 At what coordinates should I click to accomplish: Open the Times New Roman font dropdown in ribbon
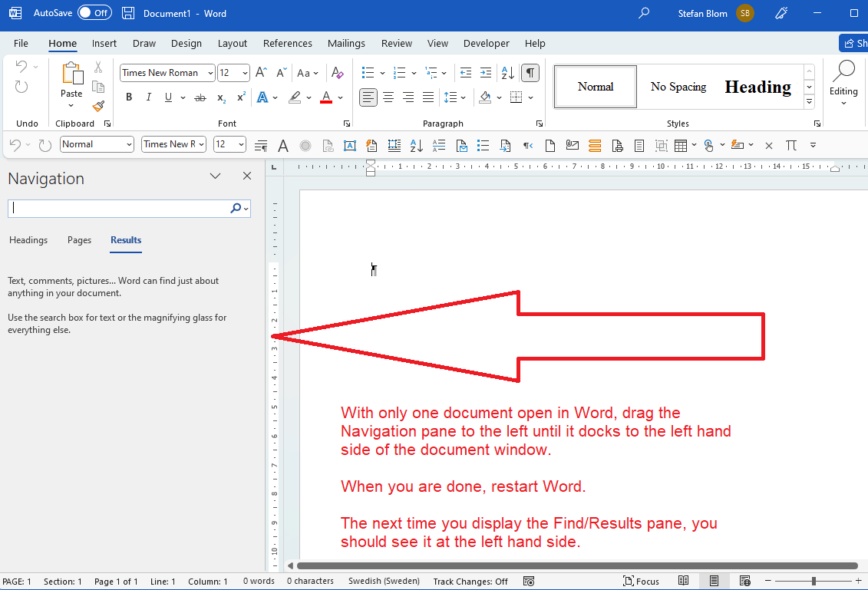[210, 73]
